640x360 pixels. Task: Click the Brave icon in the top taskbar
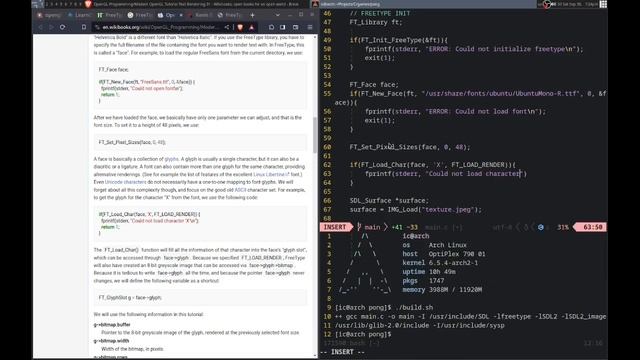click(88, 4)
